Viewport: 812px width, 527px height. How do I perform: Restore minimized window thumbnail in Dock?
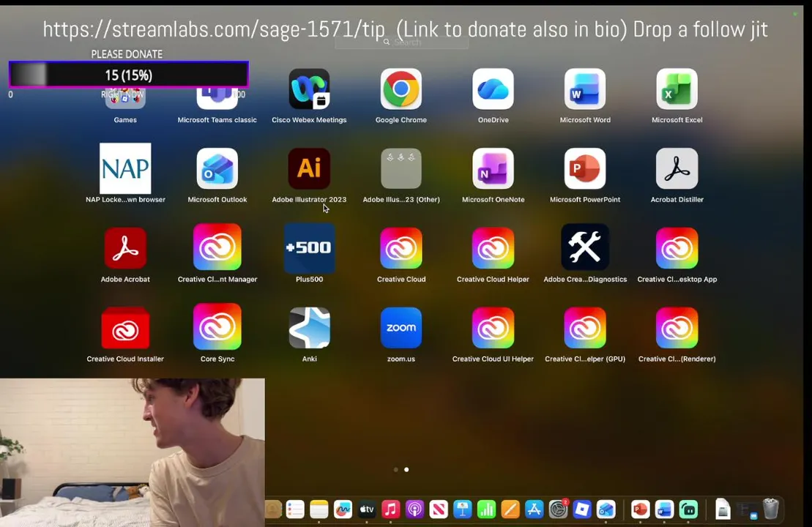pos(747,510)
